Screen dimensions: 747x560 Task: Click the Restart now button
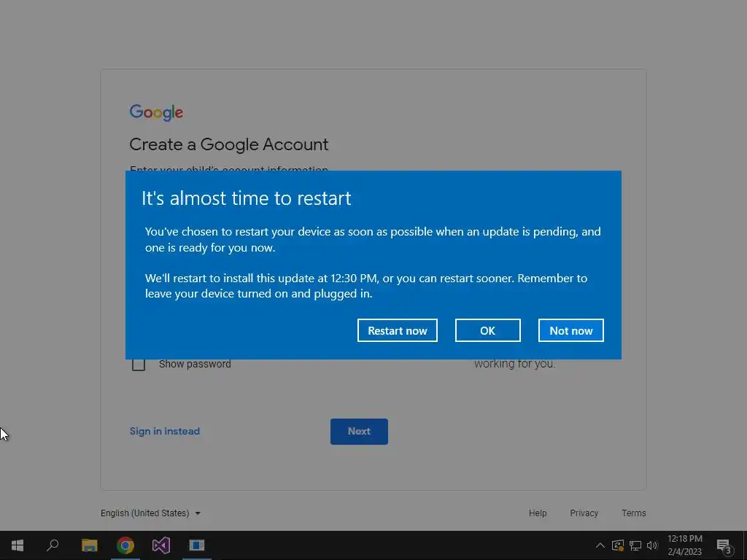(398, 330)
